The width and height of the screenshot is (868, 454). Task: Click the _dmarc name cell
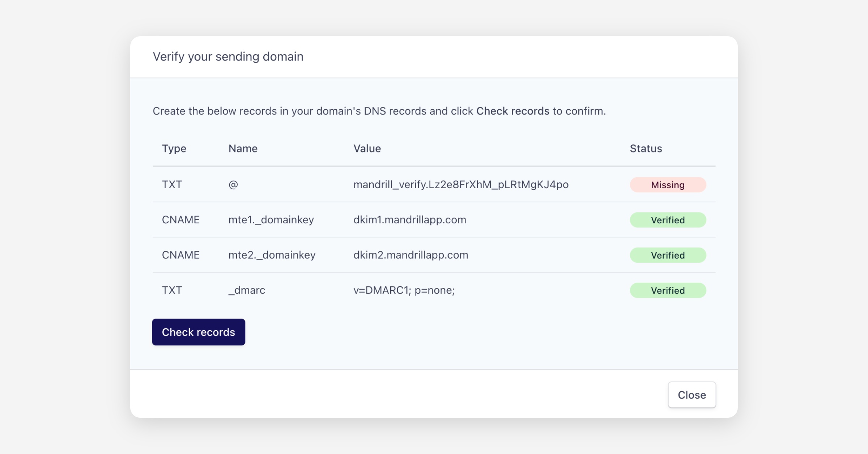point(247,290)
